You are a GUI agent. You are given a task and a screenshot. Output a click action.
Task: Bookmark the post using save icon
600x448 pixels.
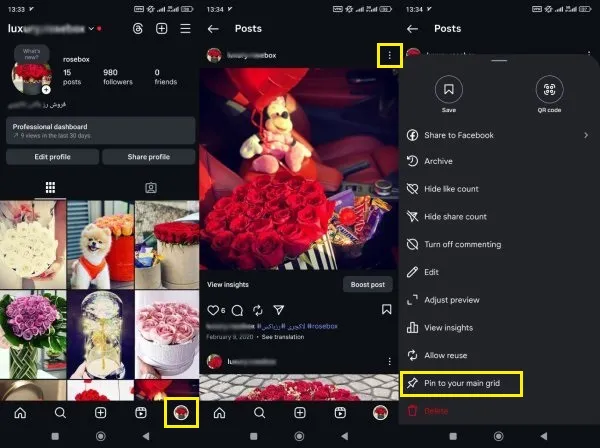point(386,310)
